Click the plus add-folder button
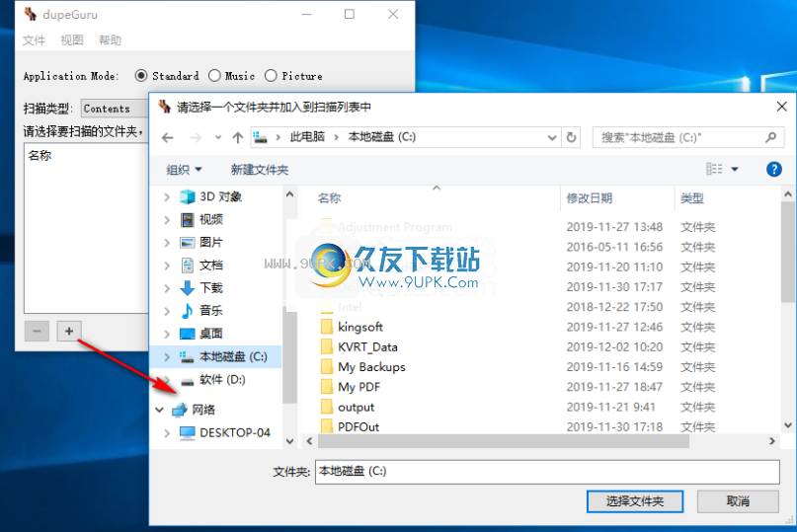The height and width of the screenshot is (532, 797). (x=69, y=332)
